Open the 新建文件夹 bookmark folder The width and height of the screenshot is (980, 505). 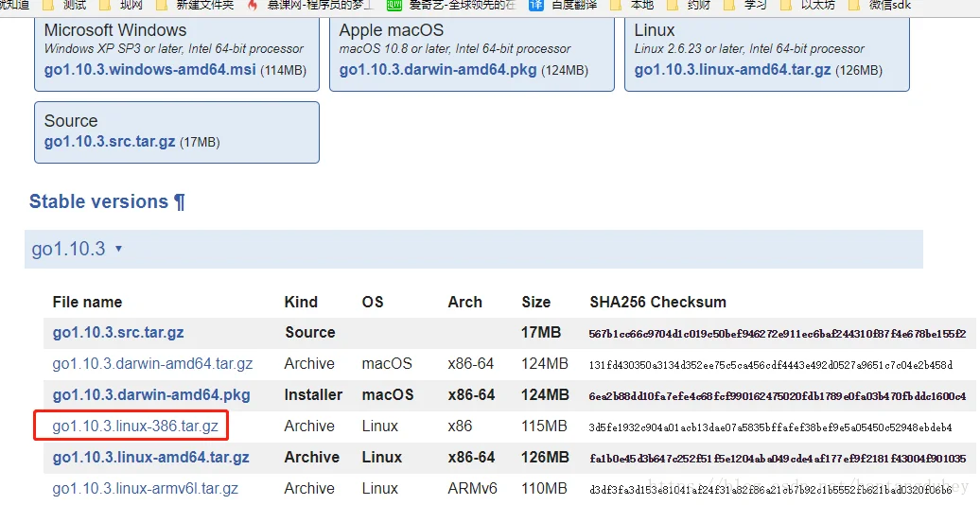tap(194, 5)
